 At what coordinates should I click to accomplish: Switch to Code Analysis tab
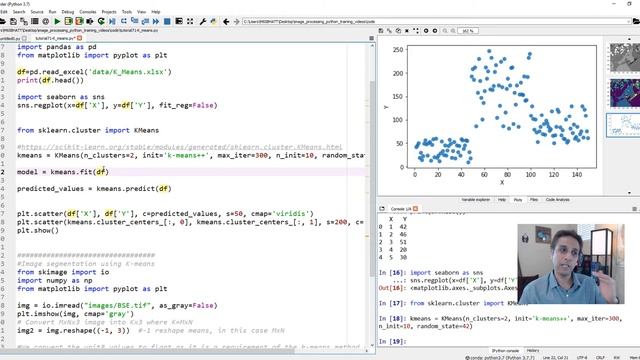pos(558,200)
